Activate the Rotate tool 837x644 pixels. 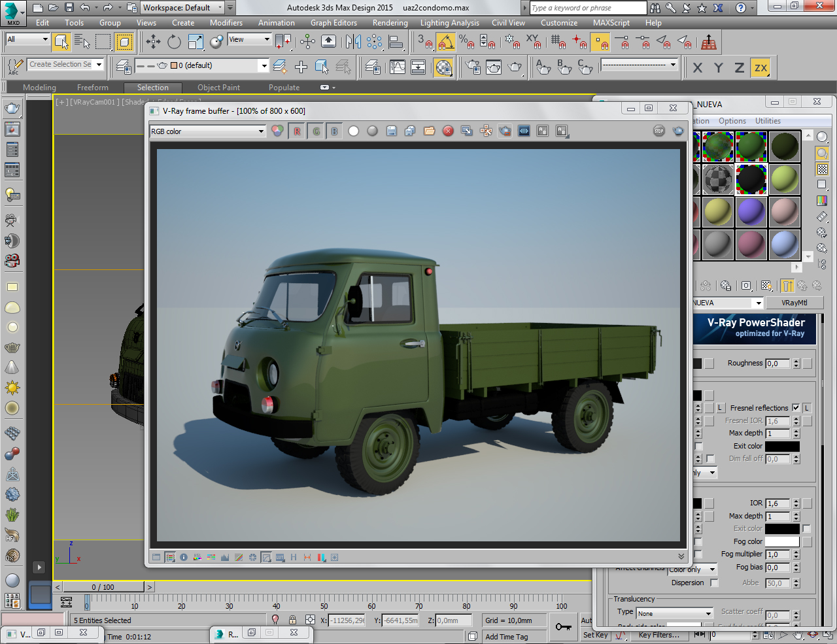point(174,42)
